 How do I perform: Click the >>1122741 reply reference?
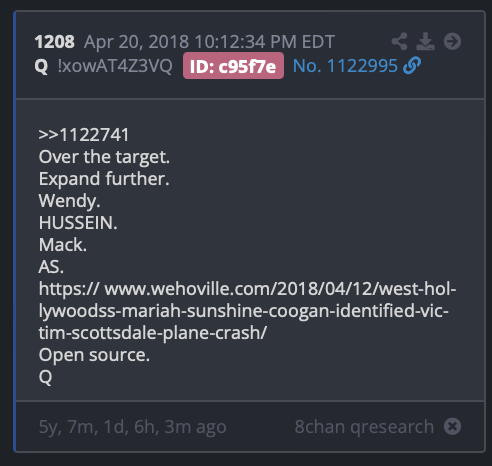pyautogui.click(x=84, y=135)
